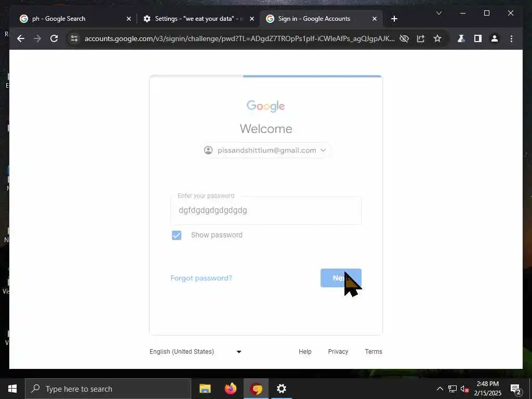Image resolution: width=532 pixels, height=399 pixels.
Task: Open the Chrome Labs flask icon
Action: (461, 38)
